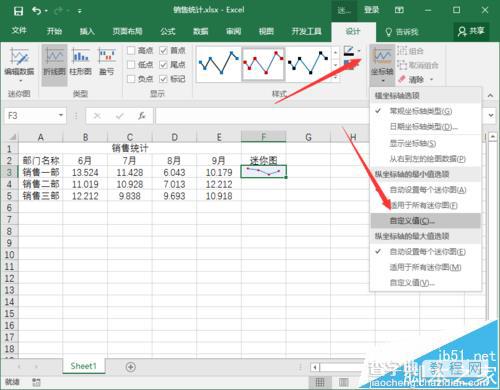The image size is (500, 390).
Task: Switch to the Review tab
Action: (233, 31)
